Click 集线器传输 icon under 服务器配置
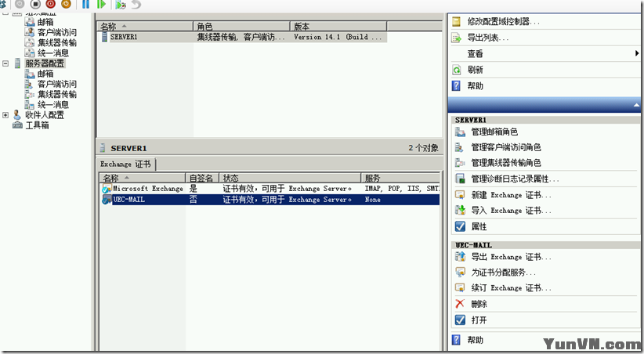The width and height of the screenshot is (644, 354). tap(29, 95)
